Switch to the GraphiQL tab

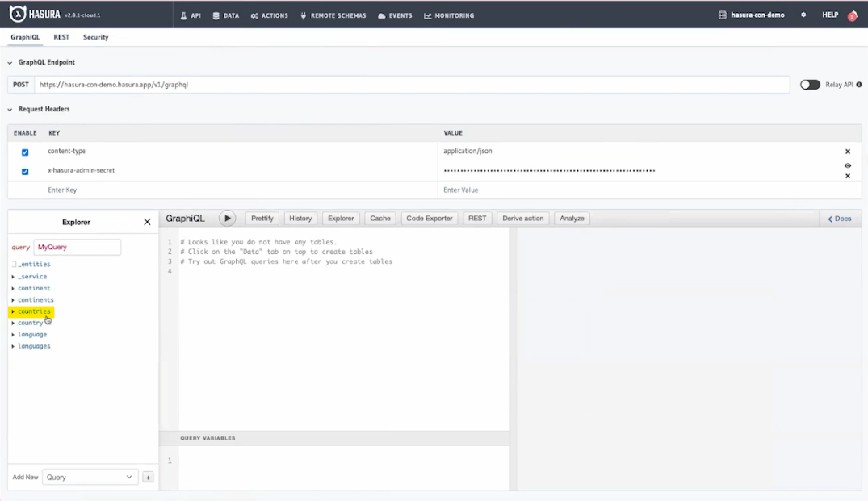tap(25, 37)
